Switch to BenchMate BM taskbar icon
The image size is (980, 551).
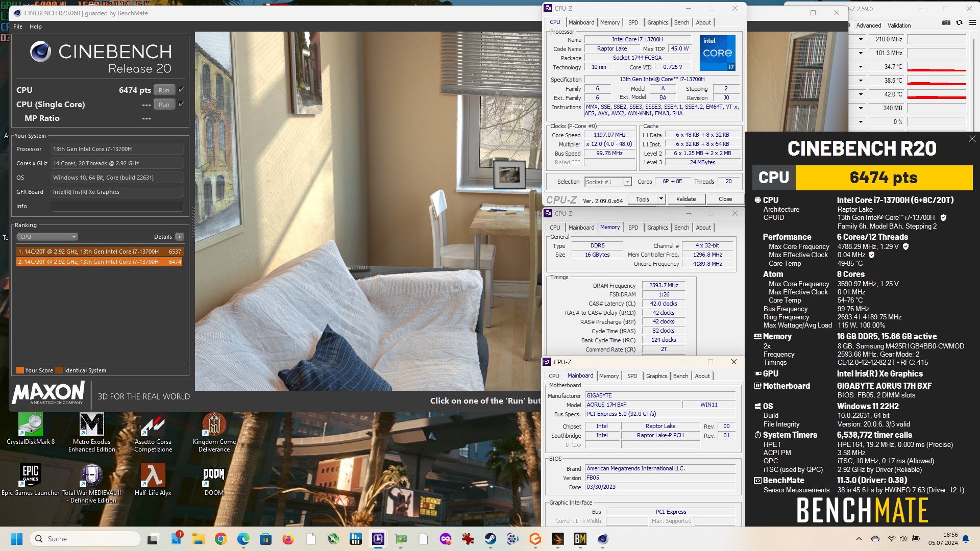[580, 539]
